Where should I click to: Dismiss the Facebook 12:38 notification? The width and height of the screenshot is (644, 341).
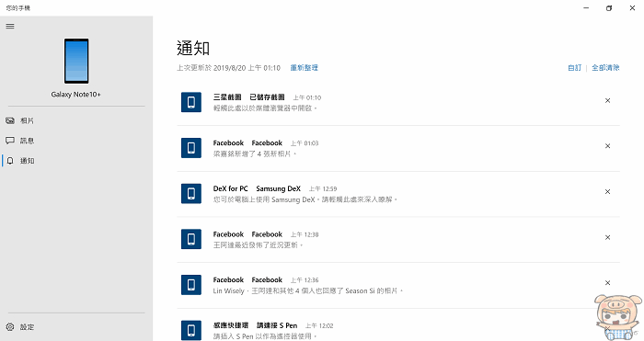pos(607,237)
